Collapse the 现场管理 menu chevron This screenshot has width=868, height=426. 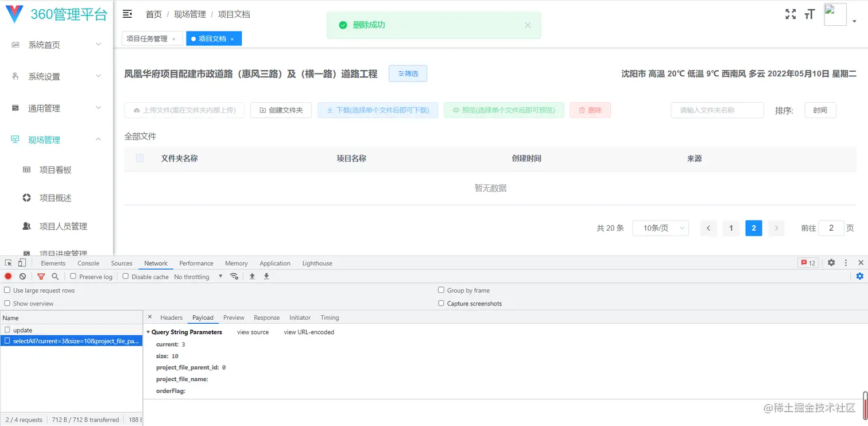pos(98,139)
